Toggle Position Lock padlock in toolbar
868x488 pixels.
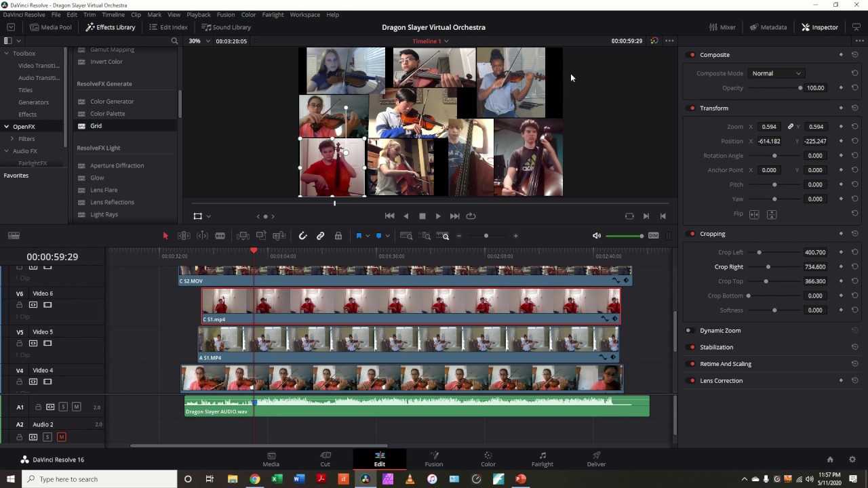click(338, 236)
